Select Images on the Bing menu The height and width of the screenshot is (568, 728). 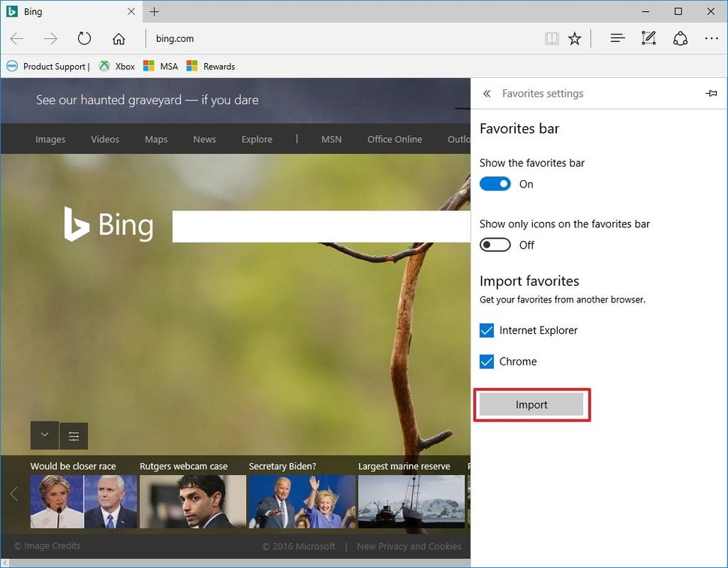pyautogui.click(x=50, y=139)
